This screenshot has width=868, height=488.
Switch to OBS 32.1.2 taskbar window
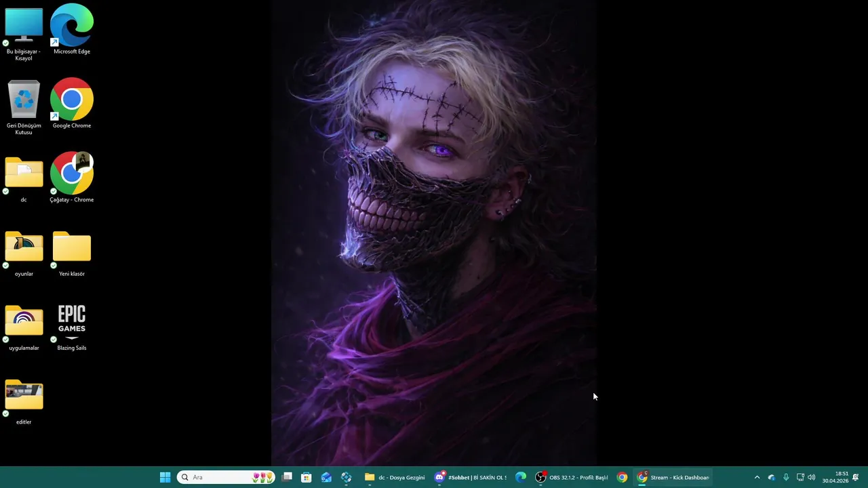point(572,477)
